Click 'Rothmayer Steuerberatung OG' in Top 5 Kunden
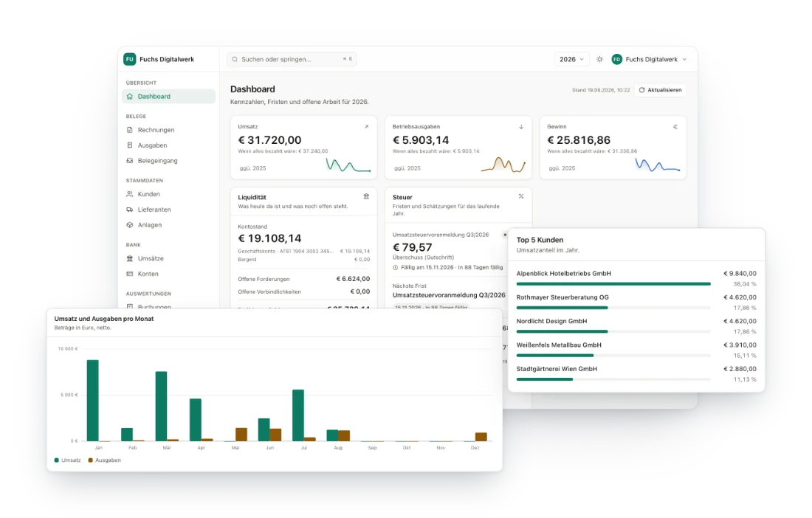 (x=562, y=297)
